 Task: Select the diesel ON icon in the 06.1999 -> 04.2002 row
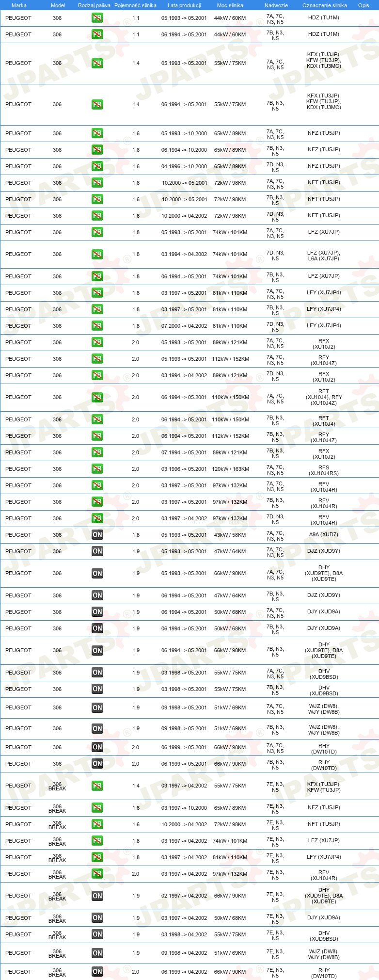click(97, 972)
